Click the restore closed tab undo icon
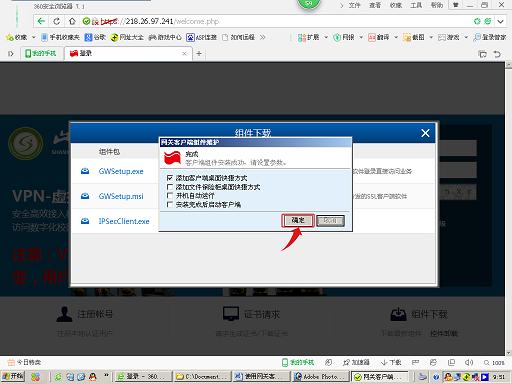The image size is (512, 384). 497,54
